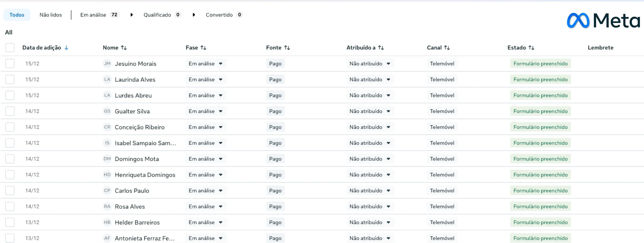Screen dimensions: 644x243
Task: Click Formulário preenchido badge for Rosa Alves
Action: 540,206
